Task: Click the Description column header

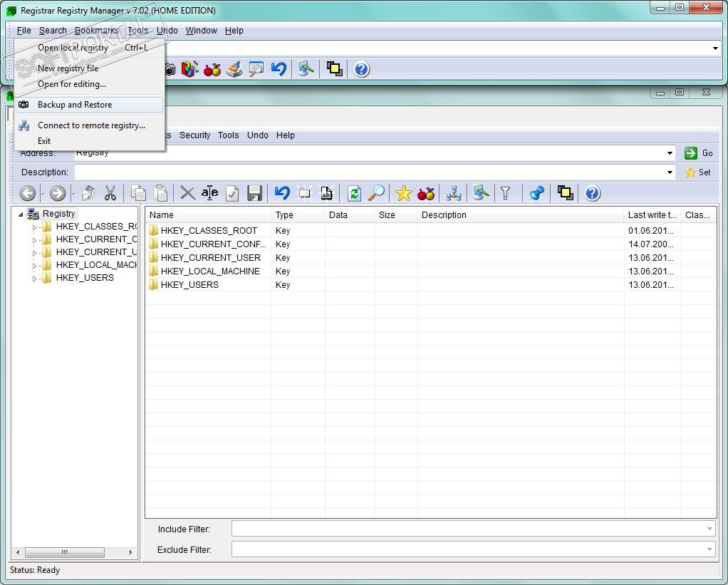Action: pos(520,215)
